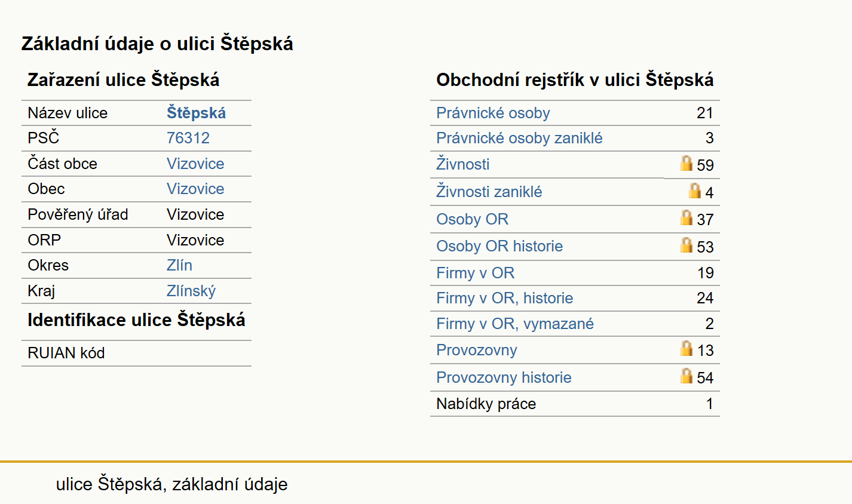
Task: Select the Provozovny historie link
Action: tap(504, 377)
